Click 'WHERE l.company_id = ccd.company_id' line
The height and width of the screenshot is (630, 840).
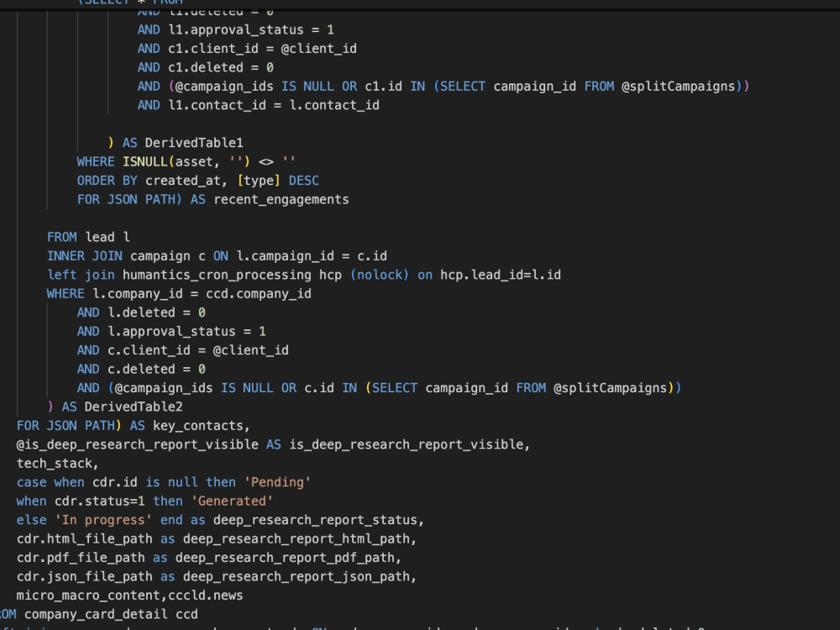(x=179, y=293)
